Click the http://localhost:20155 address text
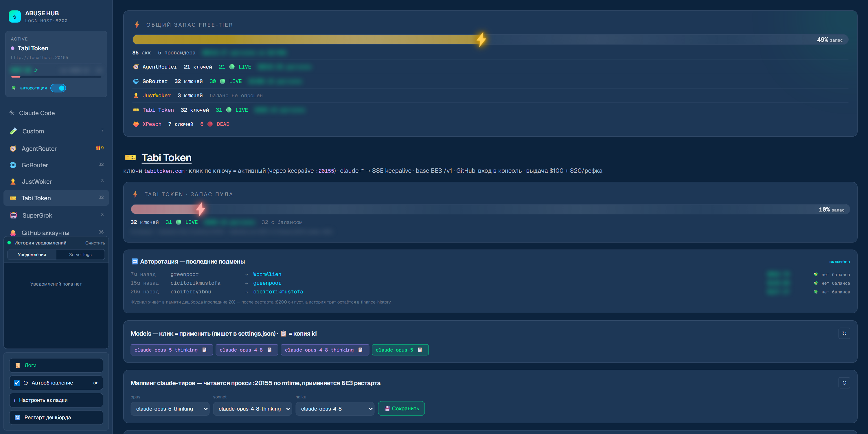Viewport: 868px width, 434px height. click(39, 58)
